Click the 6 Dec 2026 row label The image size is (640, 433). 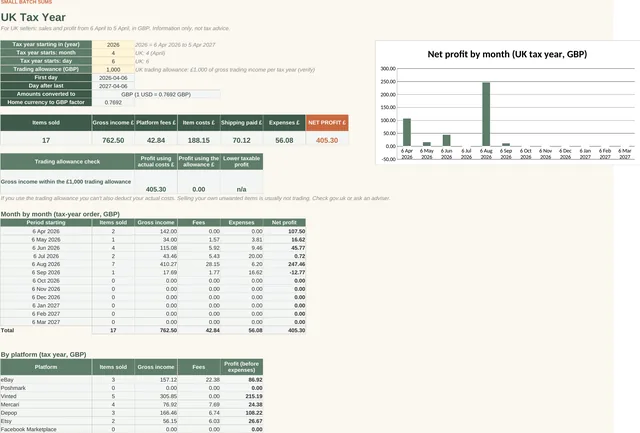click(x=46, y=297)
